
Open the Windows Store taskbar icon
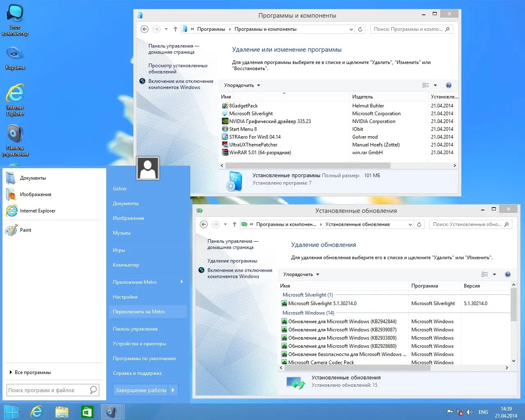87,412
